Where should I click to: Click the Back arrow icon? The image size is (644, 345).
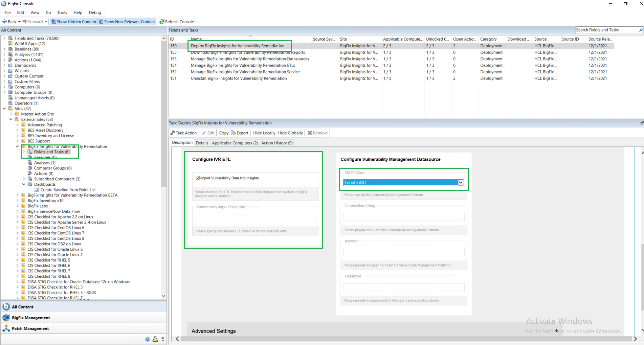(x=5, y=22)
